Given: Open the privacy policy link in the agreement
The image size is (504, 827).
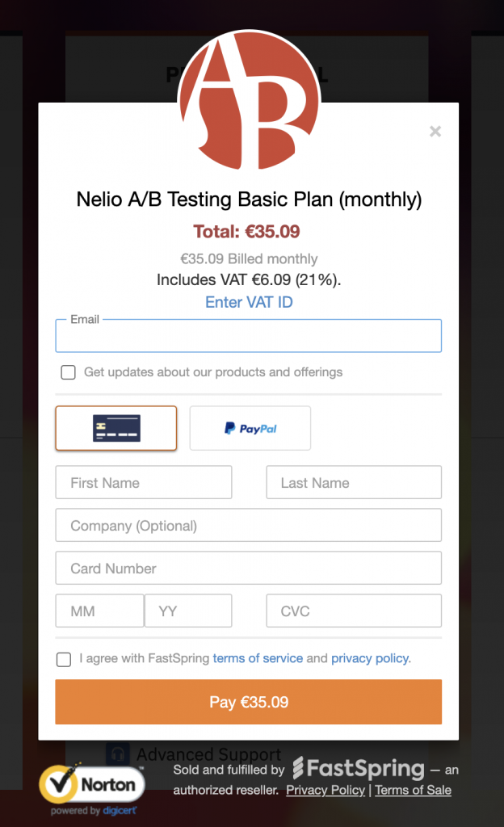Looking at the screenshot, I should tap(370, 658).
